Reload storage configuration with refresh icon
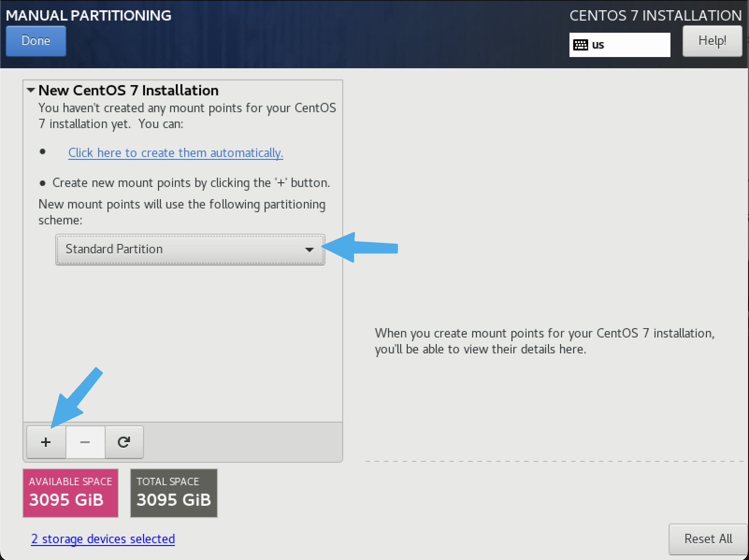 click(x=124, y=442)
